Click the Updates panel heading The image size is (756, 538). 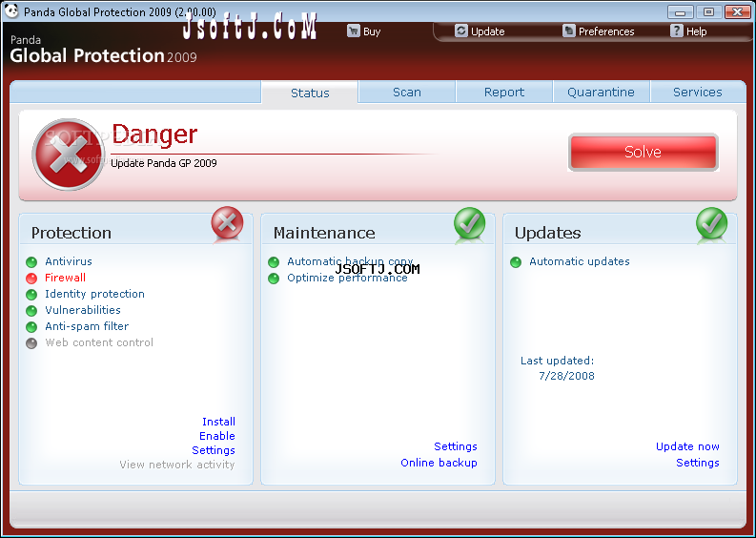click(x=548, y=233)
